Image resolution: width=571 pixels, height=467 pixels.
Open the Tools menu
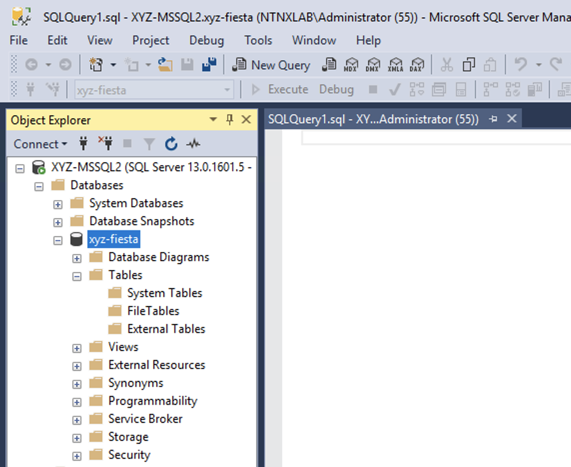pyautogui.click(x=258, y=40)
